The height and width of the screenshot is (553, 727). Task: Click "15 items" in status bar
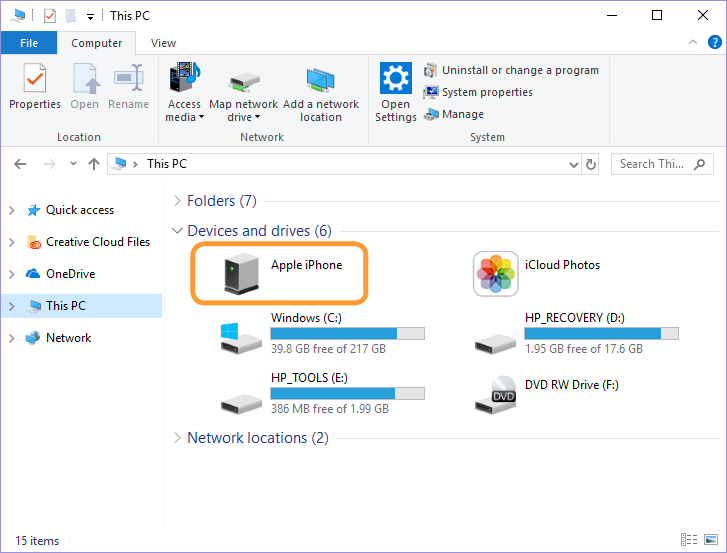pyautogui.click(x=37, y=541)
